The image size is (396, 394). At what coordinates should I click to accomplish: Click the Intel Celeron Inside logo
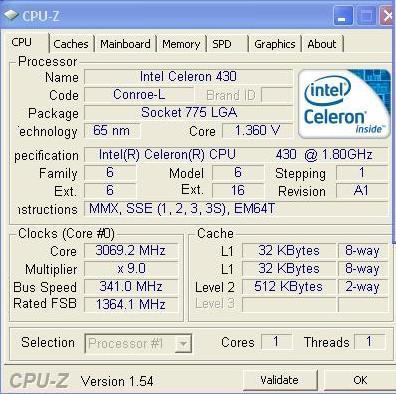pos(344,104)
